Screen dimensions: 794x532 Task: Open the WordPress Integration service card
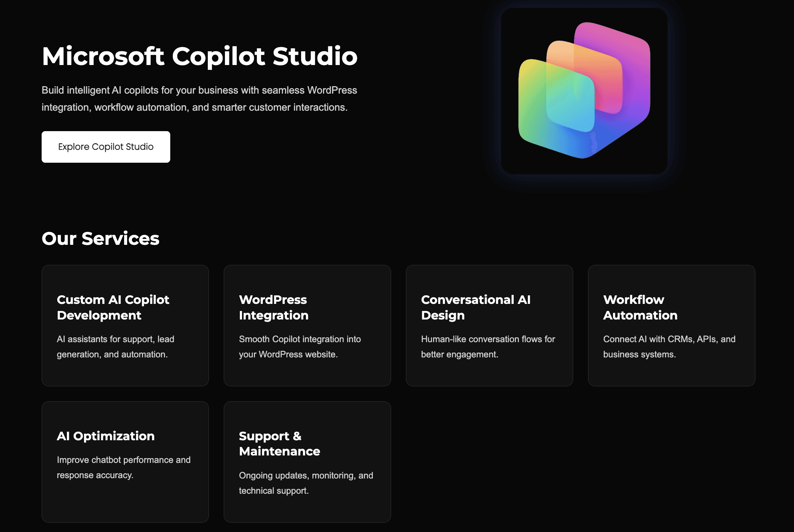point(307,325)
